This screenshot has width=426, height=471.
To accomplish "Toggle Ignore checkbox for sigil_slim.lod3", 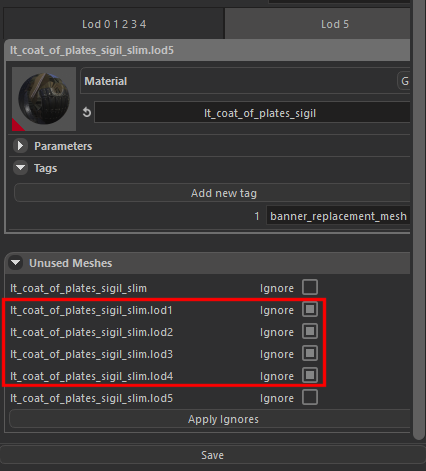I will 310,353.
